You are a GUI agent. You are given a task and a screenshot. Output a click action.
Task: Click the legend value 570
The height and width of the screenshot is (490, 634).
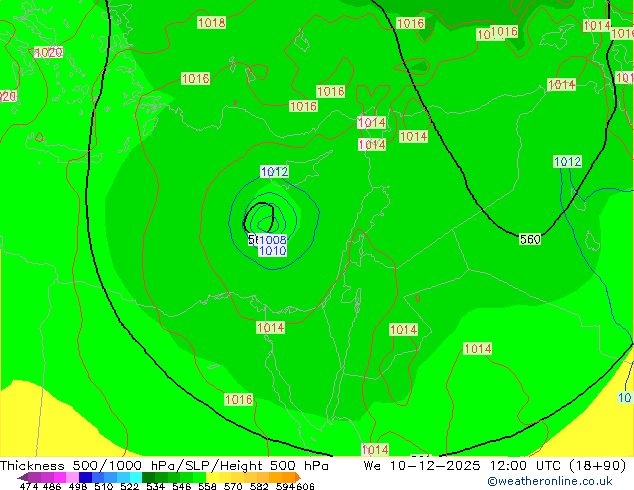tap(233, 486)
